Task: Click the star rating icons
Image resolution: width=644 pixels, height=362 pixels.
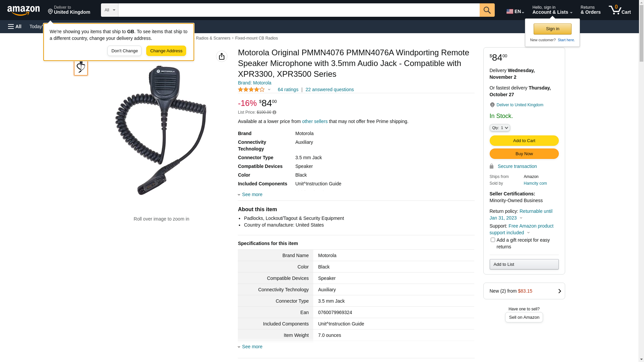Action: click(x=251, y=90)
